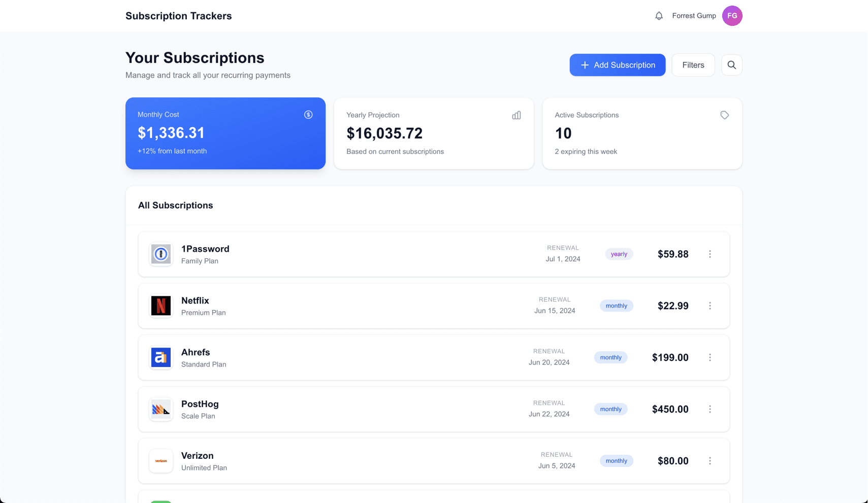Click the tag icon in Active Subscriptions
Screen dimensions: 868x503
(x=725, y=115)
